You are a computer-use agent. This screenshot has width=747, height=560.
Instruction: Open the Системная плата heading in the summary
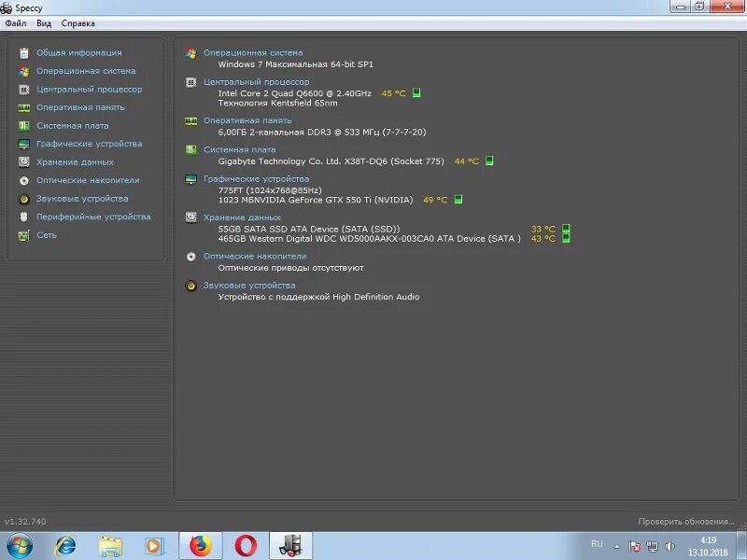pyautogui.click(x=240, y=149)
